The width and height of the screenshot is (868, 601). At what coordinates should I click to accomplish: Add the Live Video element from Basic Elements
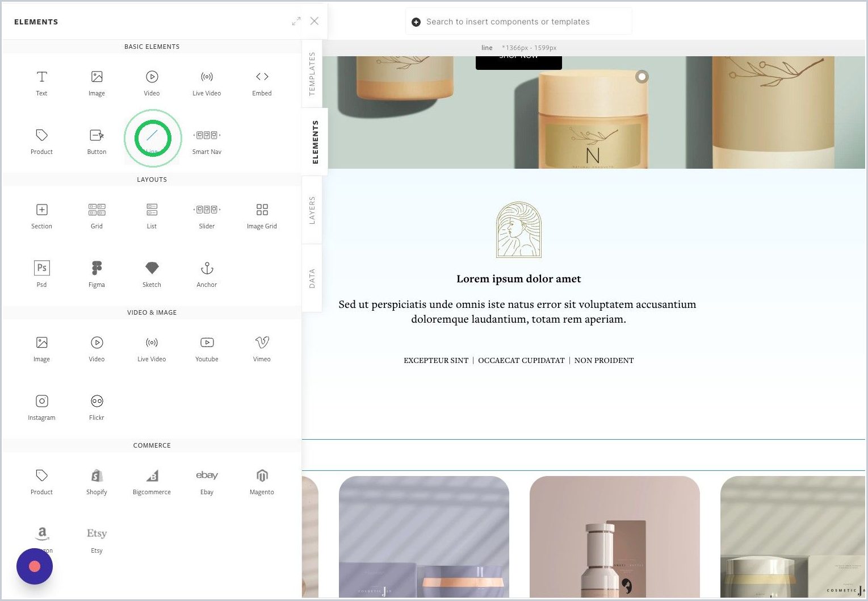pyautogui.click(x=207, y=83)
